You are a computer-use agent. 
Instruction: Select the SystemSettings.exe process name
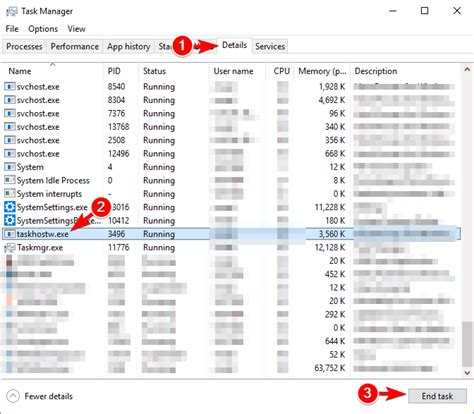52,207
